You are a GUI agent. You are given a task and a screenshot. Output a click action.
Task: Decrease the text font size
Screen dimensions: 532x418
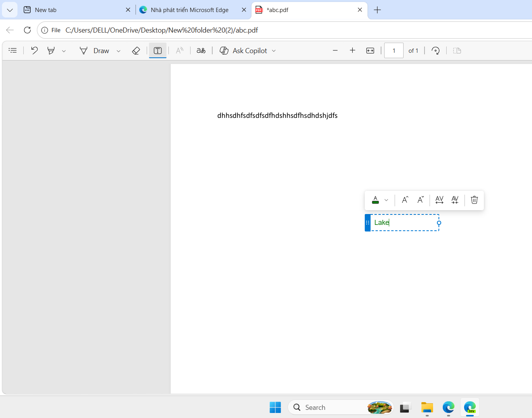point(421,200)
